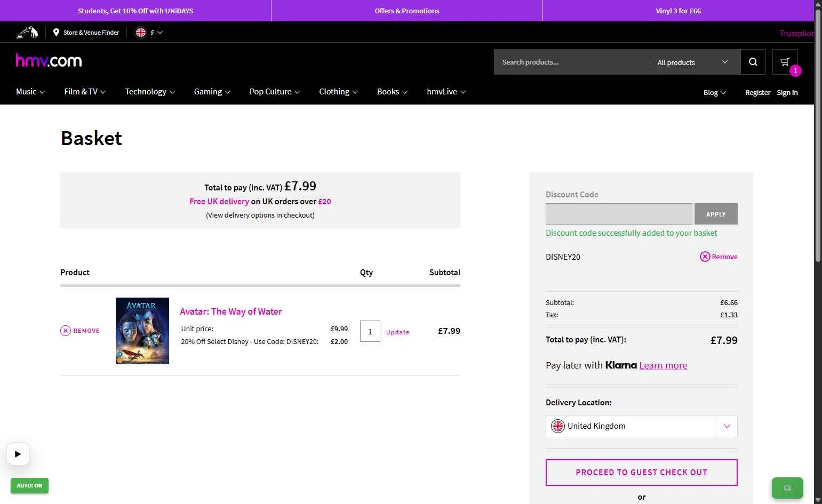Open the shopping basket icon
This screenshot has width=822, height=504.
click(x=785, y=62)
